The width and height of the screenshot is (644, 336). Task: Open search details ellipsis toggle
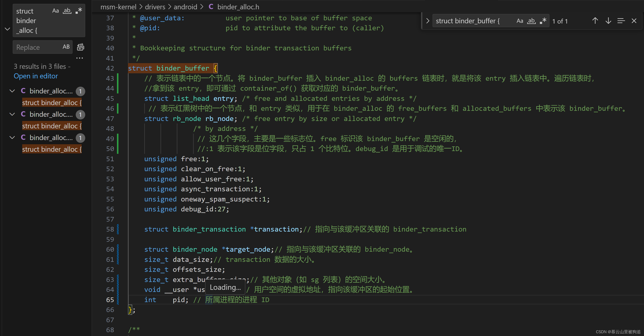click(80, 58)
